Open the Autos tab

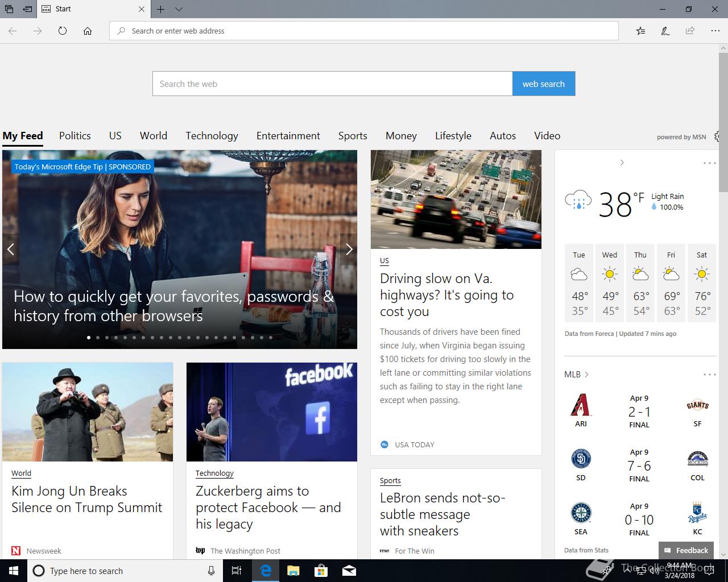click(503, 136)
